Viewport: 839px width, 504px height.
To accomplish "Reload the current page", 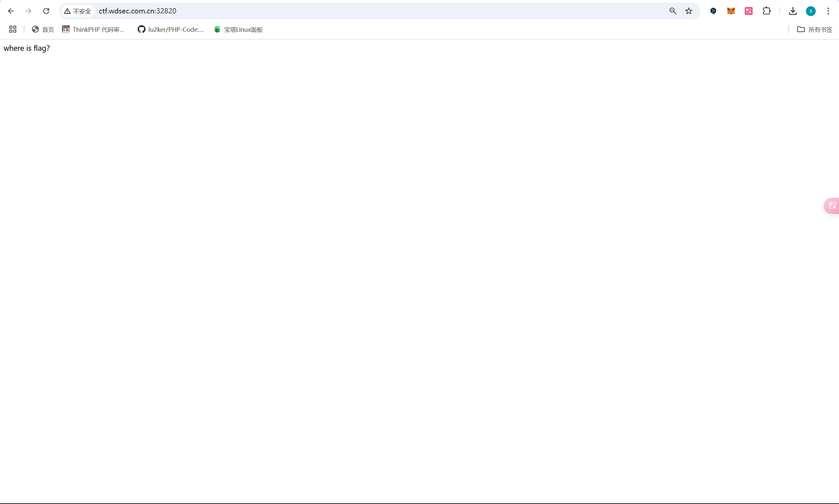I will click(x=46, y=11).
